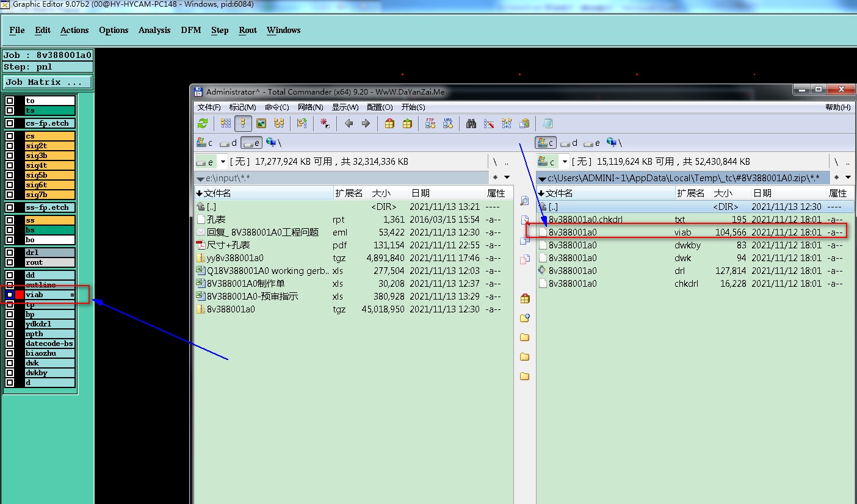This screenshot has width=857, height=504.
Task: Click the arrow before the right panel zip path
Action: click(542, 178)
